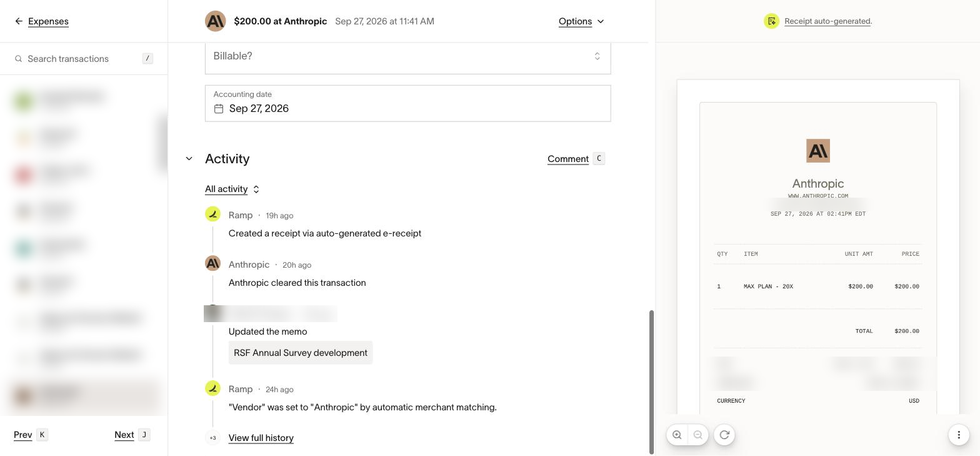Open the calendar icon for the accounting date
The image size is (980, 456).
coord(219,109)
